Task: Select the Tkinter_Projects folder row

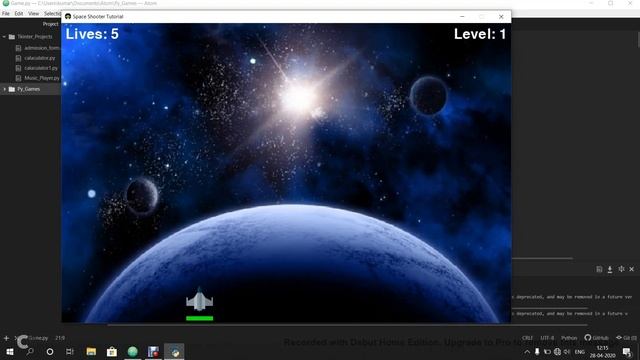Action: pos(31,37)
